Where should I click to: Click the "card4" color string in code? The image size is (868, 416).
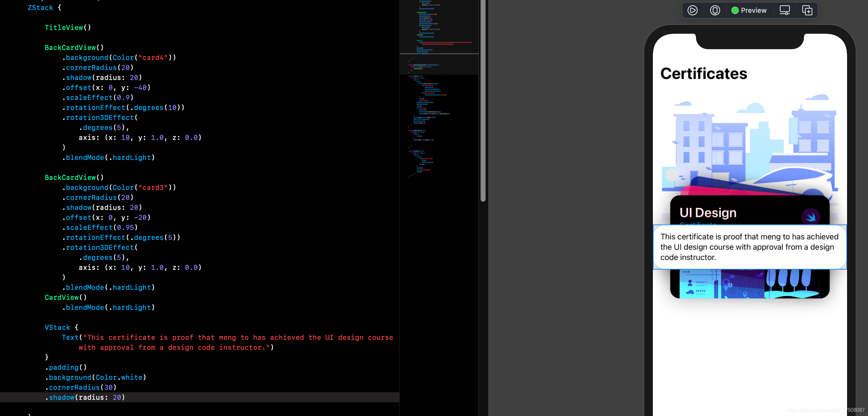click(153, 57)
